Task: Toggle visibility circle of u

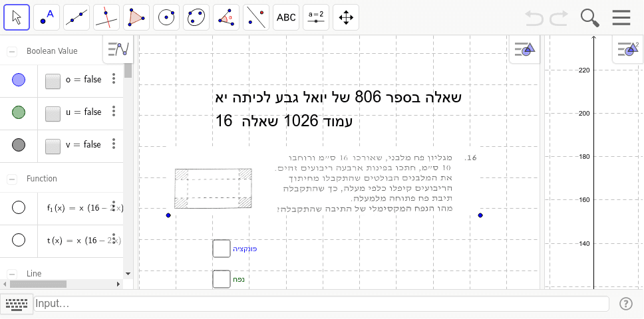Action: coord(19,112)
